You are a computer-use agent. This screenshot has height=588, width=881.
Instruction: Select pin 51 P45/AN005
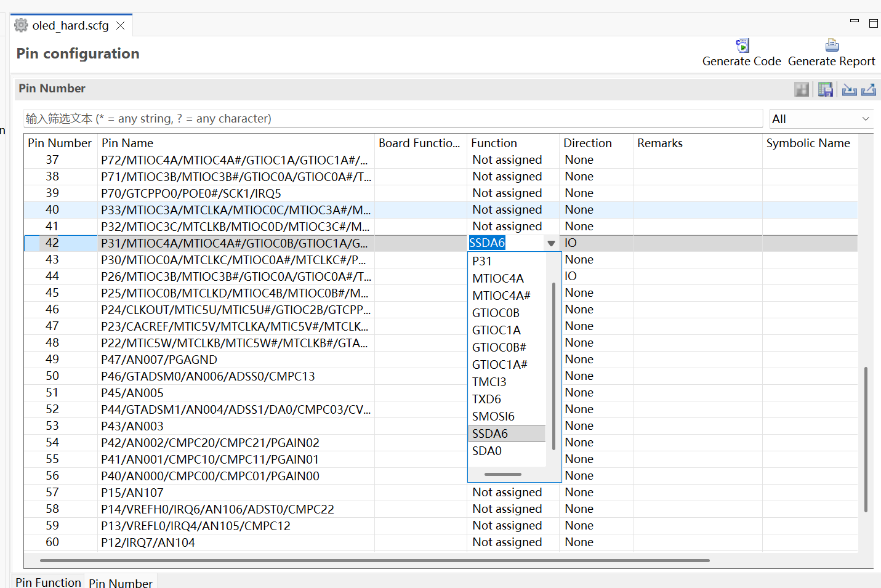(441, 393)
